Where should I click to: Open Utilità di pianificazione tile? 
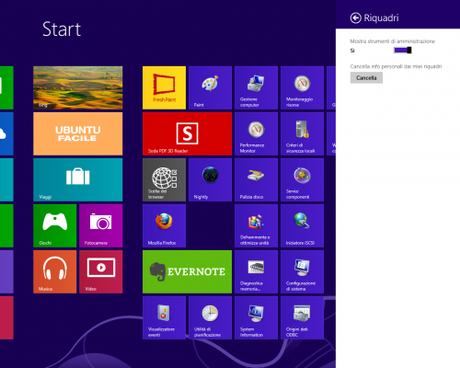tap(210, 318)
